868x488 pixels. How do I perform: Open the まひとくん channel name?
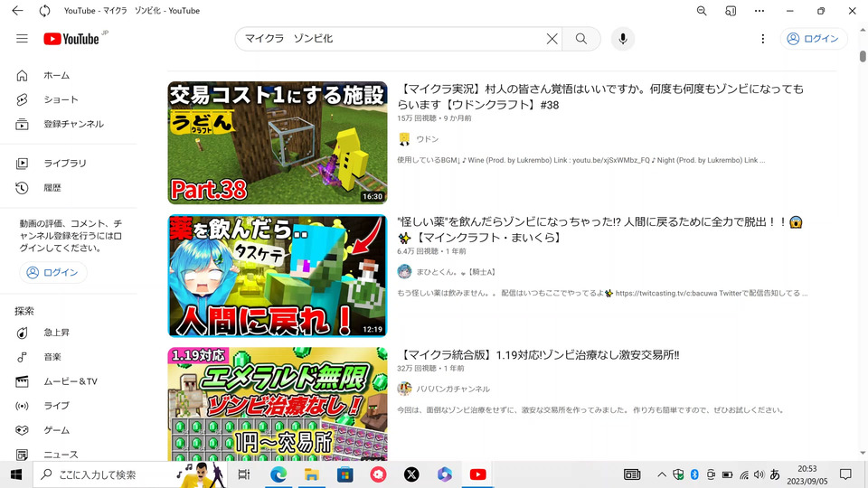[x=456, y=272]
